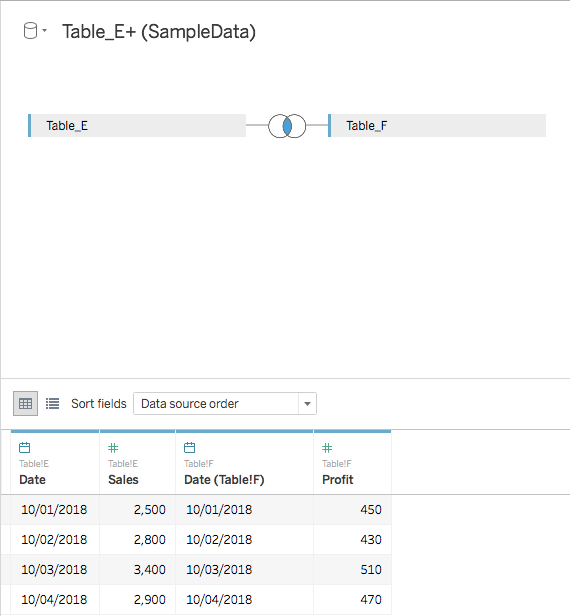This screenshot has height=616, width=570.
Task: Select the Date (Table!F) column header
Action: (224, 480)
